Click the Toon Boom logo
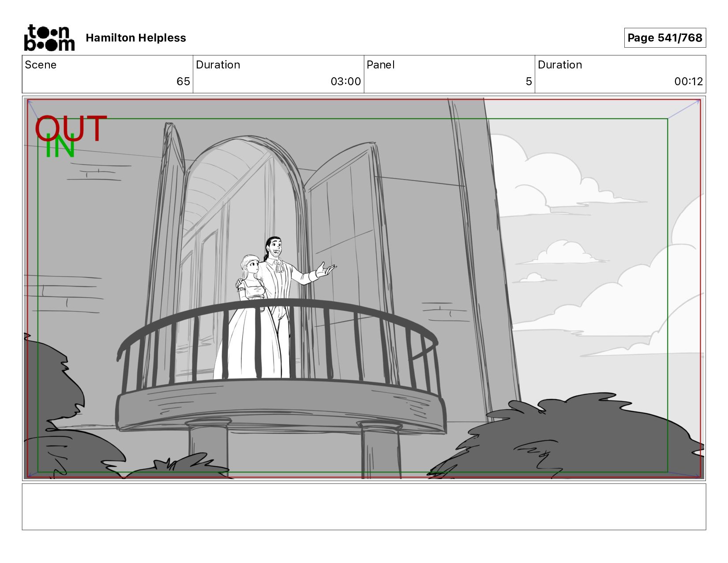Image resolution: width=728 pixels, height=563 pixels. pos(49,38)
